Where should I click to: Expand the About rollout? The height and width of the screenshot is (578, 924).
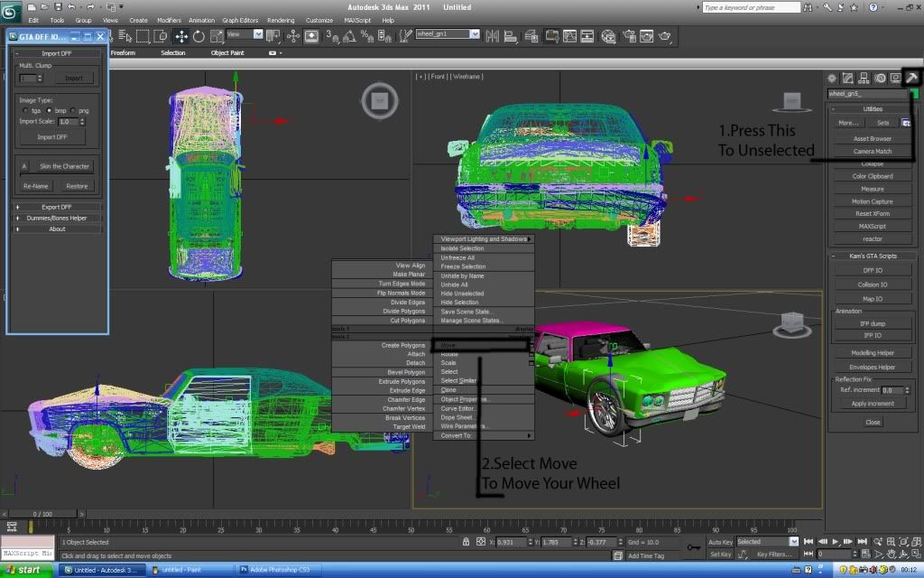57,228
